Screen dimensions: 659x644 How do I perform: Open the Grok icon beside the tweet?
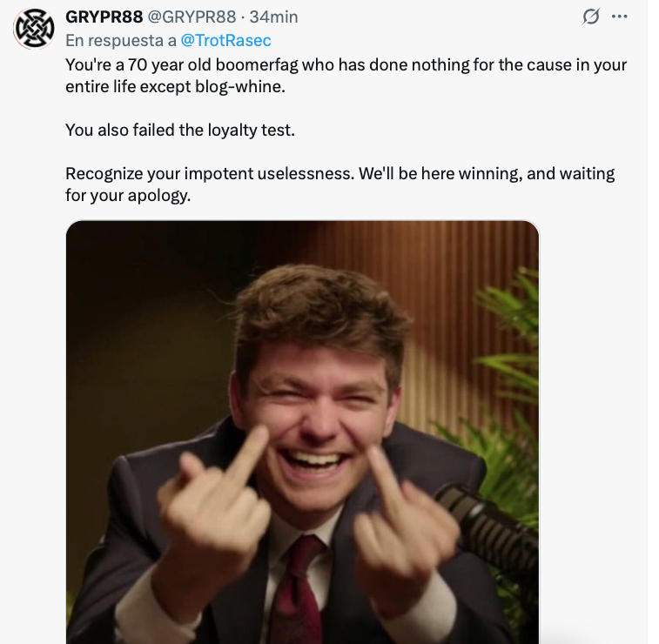591,17
